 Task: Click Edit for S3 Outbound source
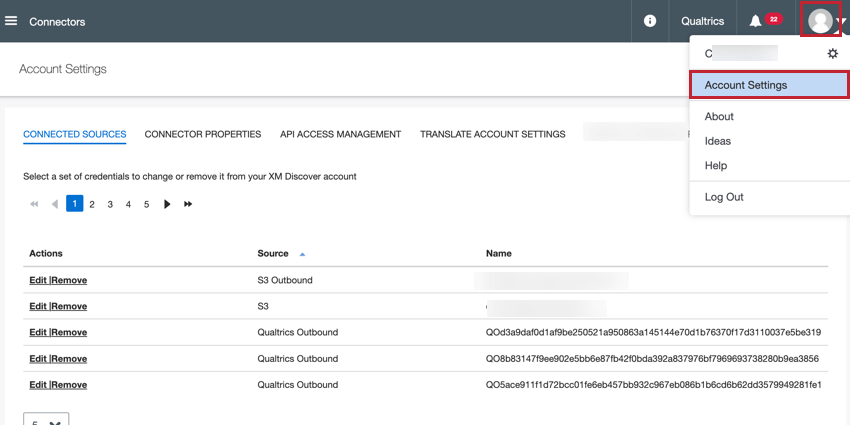tap(38, 280)
